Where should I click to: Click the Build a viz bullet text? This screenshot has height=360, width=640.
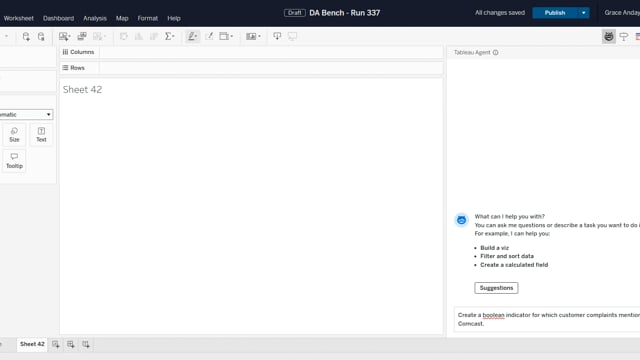coord(494,248)
